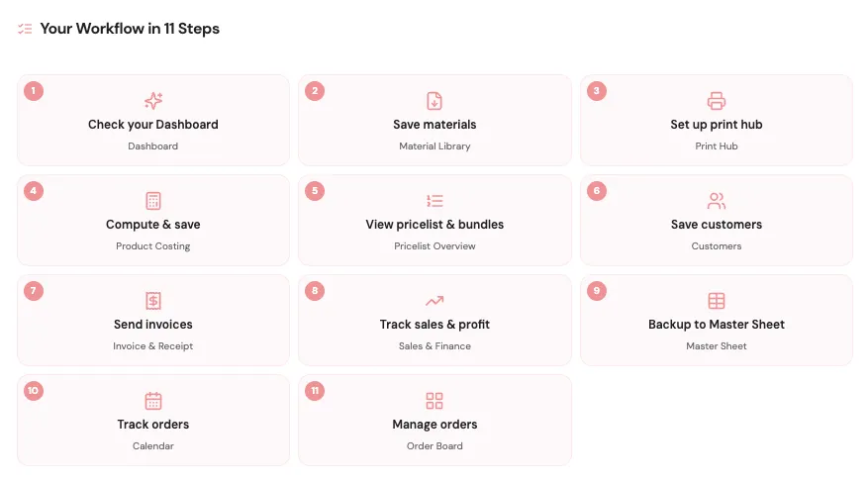
Task: Select the people icon above Save customers
Action: click(717, 201)
